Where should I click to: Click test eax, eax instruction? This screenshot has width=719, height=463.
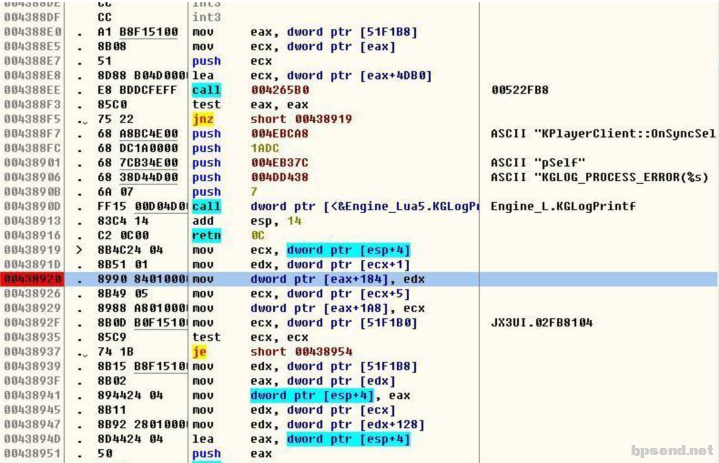pos(250,105)
